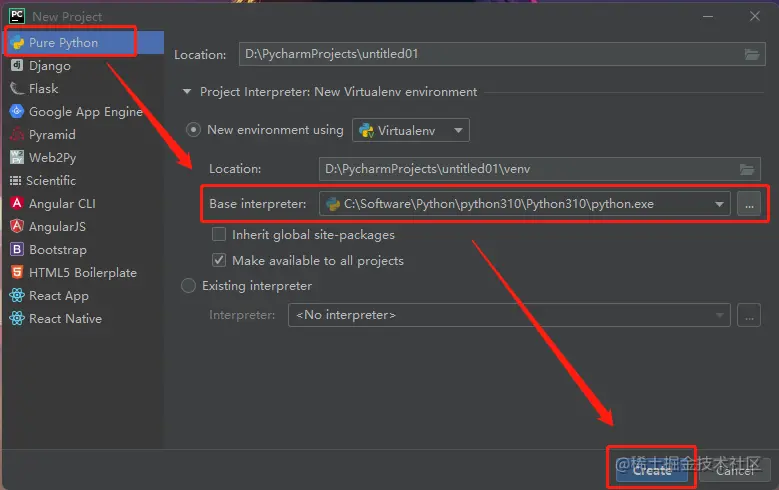Select Flask project type
This screenshot has width=779, height=490.
[84, 88]
